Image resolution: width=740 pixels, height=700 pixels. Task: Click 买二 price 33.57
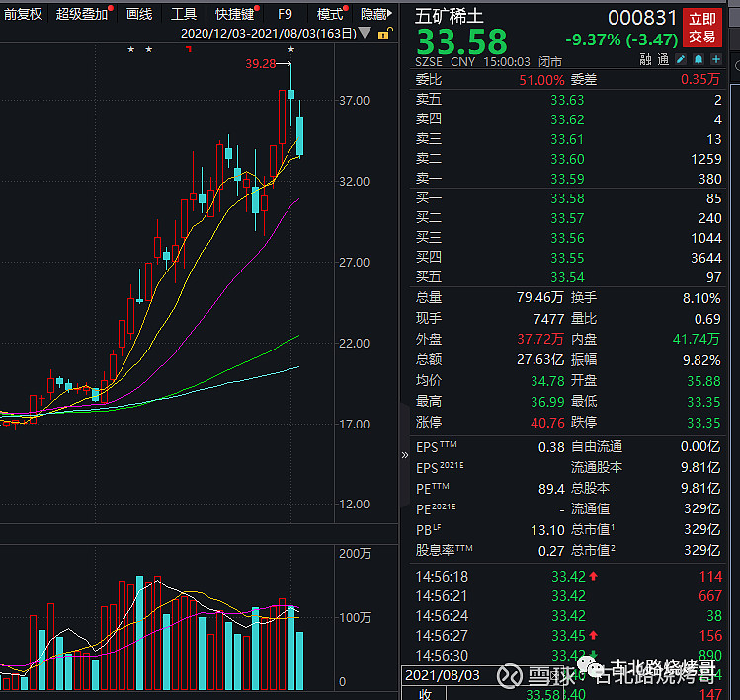(x=567, y=218)
